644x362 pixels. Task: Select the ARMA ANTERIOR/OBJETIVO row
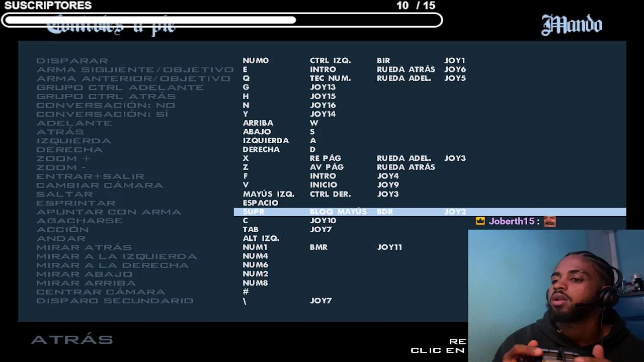click(x=133, y=78)
